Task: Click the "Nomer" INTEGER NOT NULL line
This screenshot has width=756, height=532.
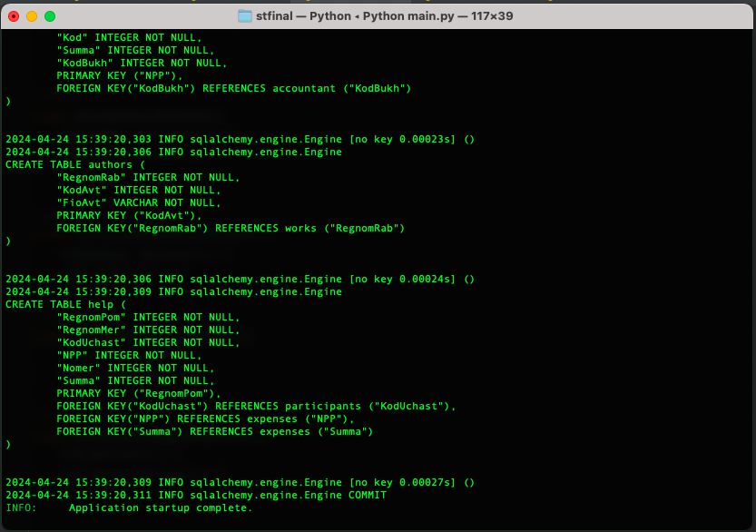Action: coord(135,368)
